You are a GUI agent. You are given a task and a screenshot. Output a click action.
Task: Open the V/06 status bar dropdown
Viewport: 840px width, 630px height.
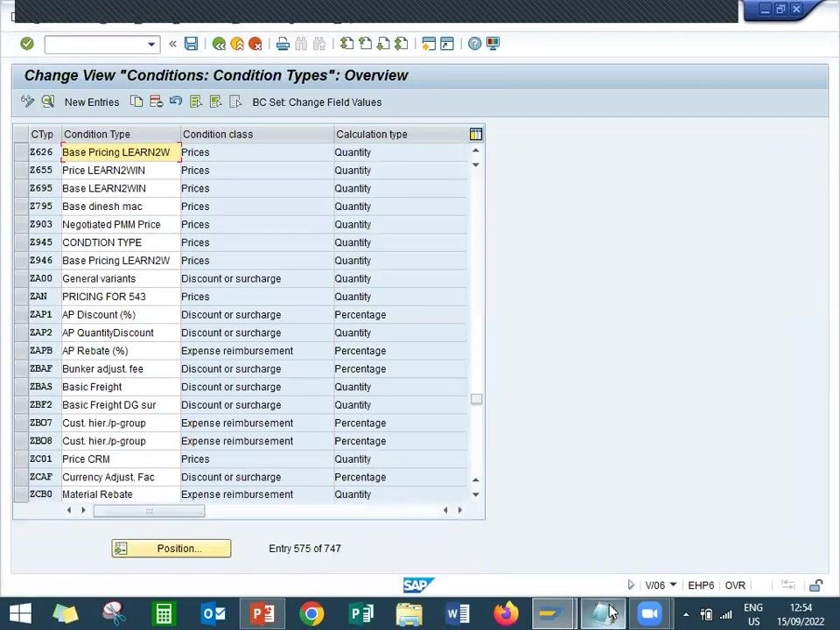(674, 584)
